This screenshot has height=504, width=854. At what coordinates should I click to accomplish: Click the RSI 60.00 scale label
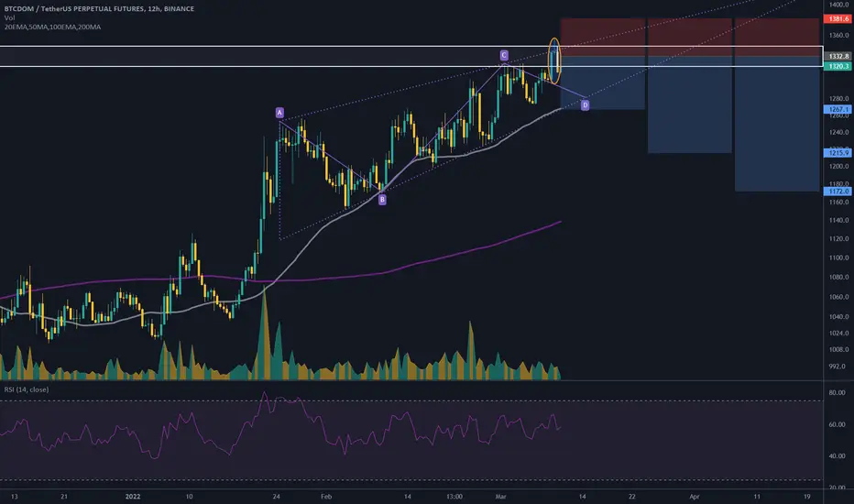[838, 424]
